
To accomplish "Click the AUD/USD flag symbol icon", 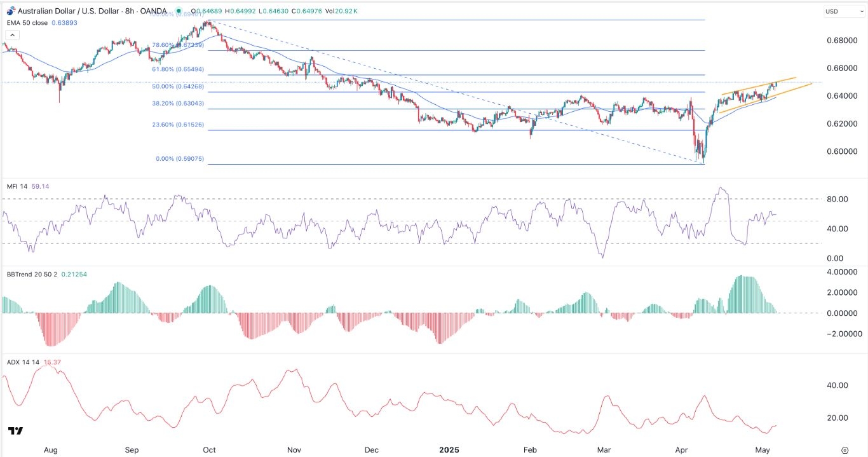I will [x=11, y=11].
